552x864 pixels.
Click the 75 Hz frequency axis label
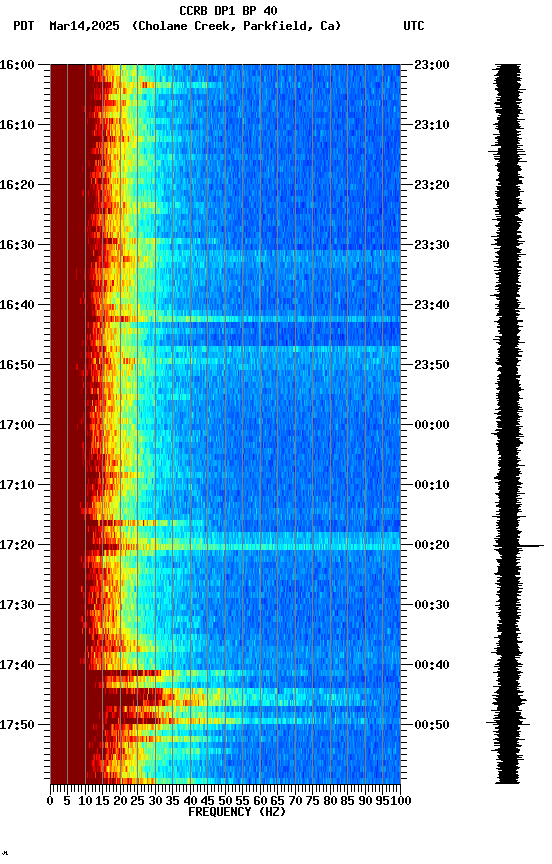coord(312,801)
